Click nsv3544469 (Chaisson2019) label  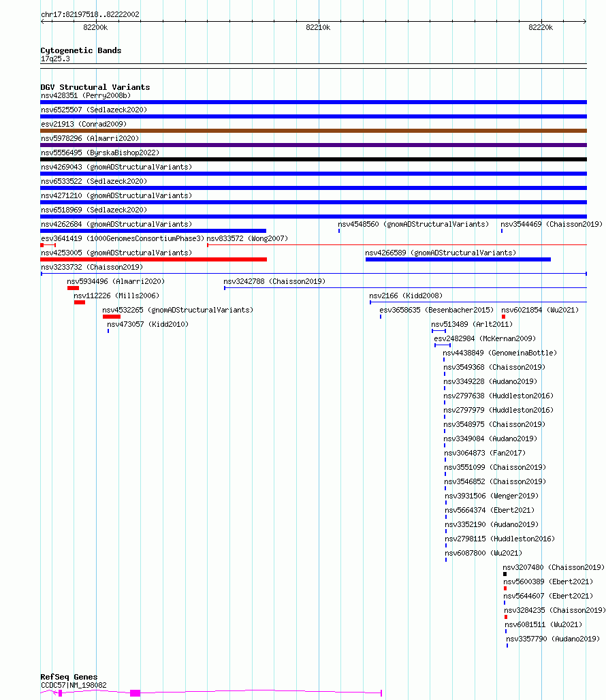[552, 224]
